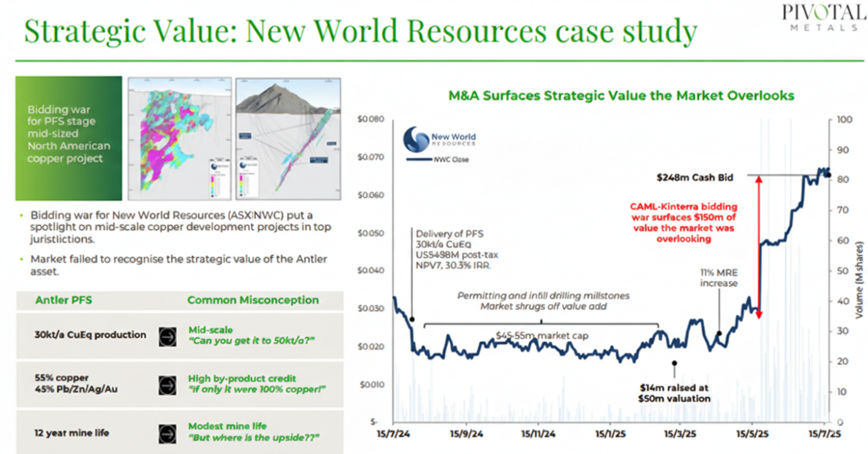Click the chart title M&A Surfaces Strategic Value
Screen dimensions: 868x454
click(x=621, y=96)
